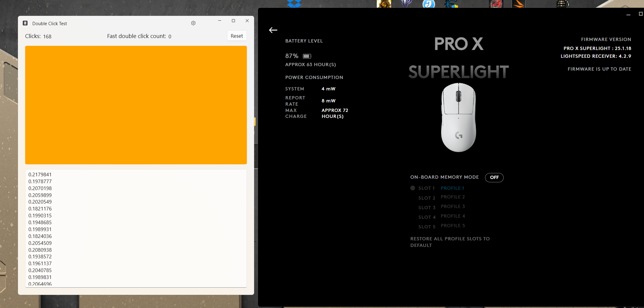Click the SUPERLIGHT title text
Viewport: 644px width, 308px height.
click(x=459, y=72)
